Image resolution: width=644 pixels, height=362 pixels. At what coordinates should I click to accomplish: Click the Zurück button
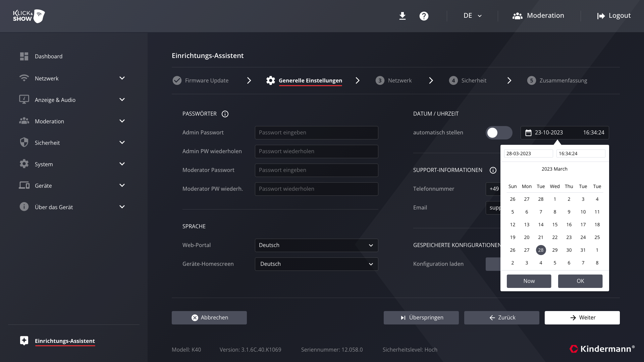tap(502, 318)
